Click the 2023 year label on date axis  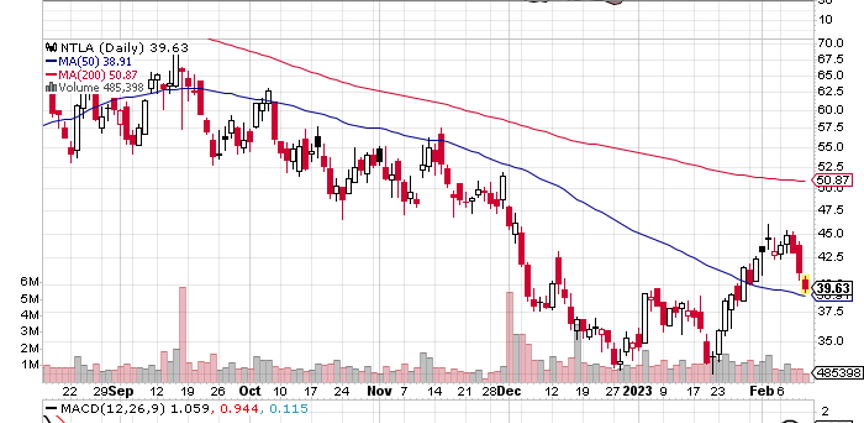tap(637, 391)
